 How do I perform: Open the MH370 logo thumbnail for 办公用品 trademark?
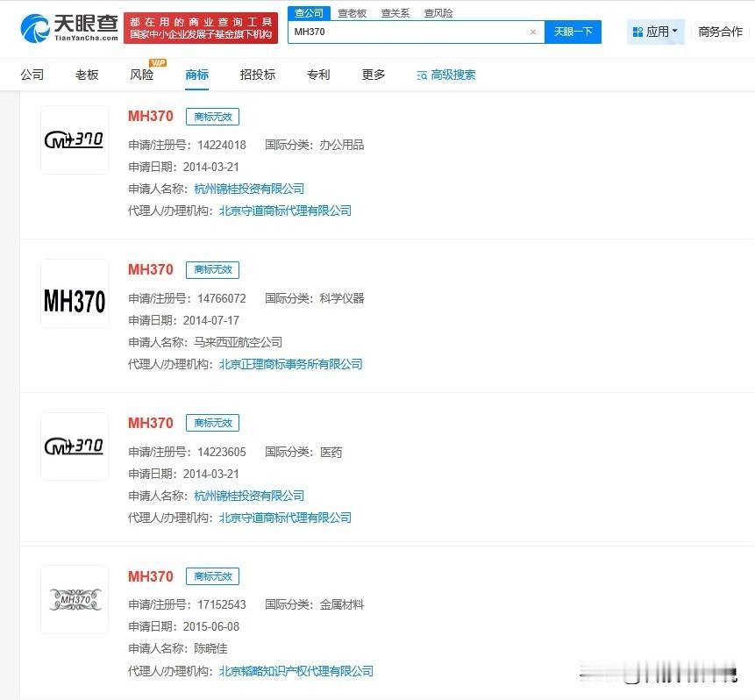point(75,139)
